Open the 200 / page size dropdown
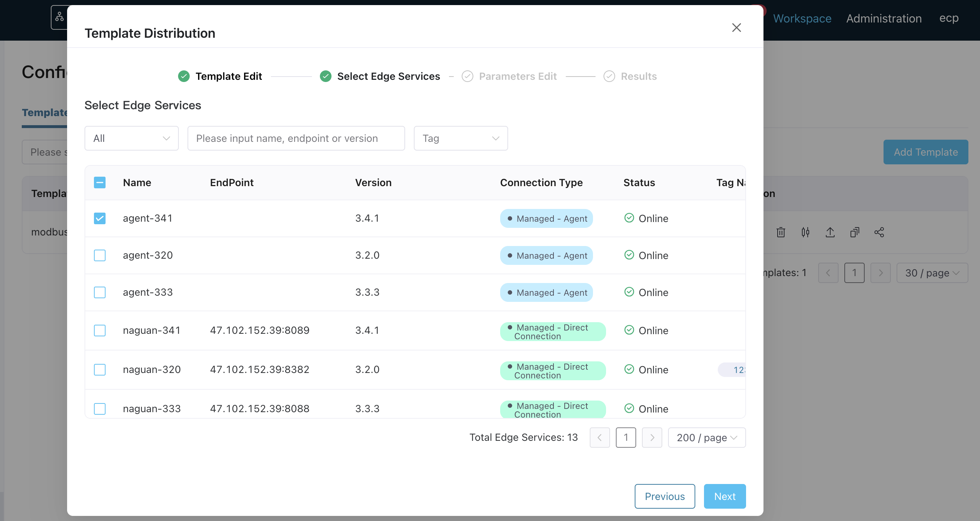 click(x=707, y=438)
